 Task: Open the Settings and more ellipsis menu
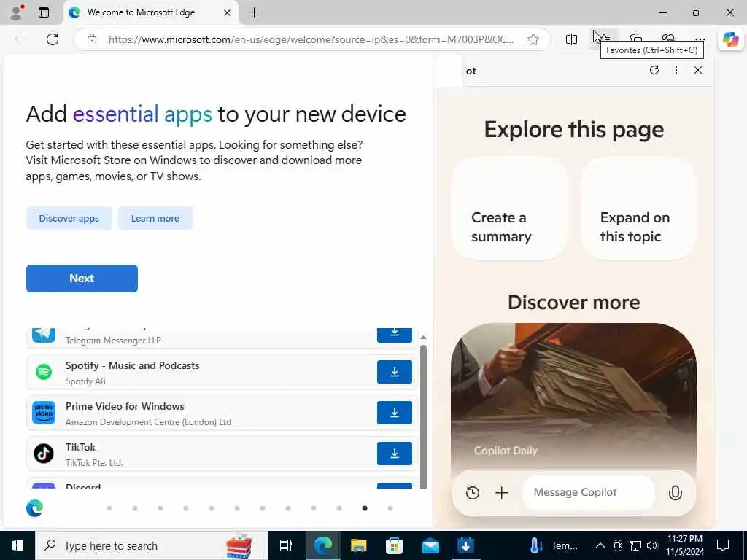click(x=700, y=39)
